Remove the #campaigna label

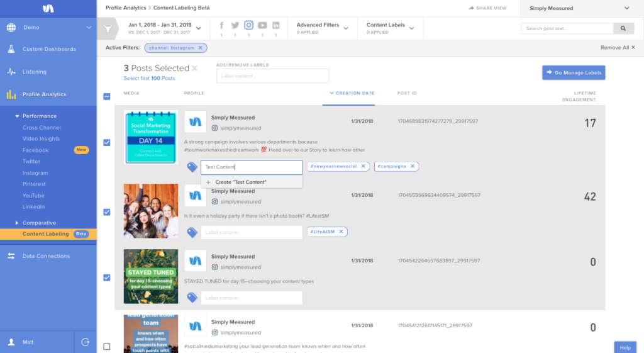tap(413, 166)
